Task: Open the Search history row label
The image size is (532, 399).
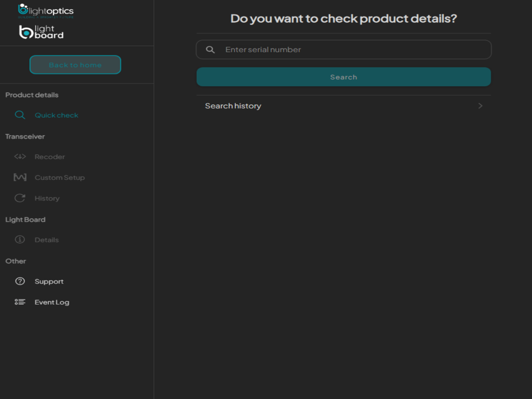Action: point(233,106)
